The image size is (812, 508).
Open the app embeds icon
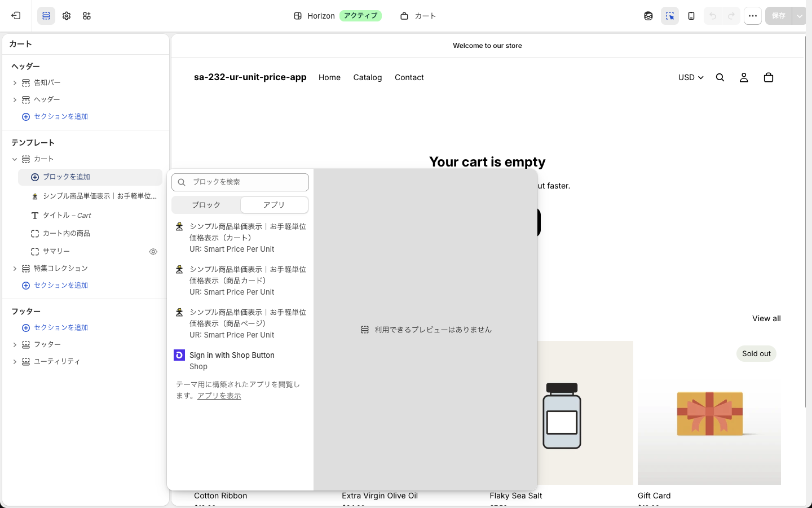(87, 16)
